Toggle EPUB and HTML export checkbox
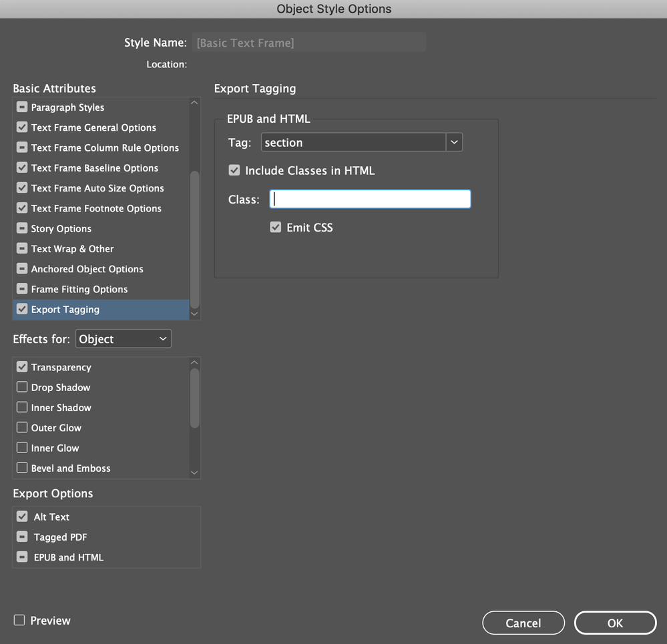Image resolution: width=667 pixels, height=644 pixels. coord(22,557)
